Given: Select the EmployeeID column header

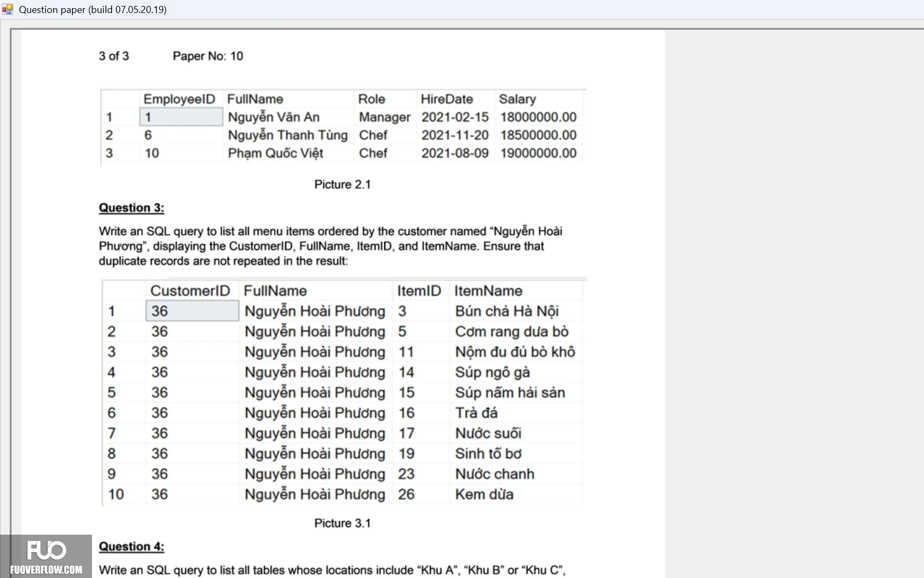Looking at the screenshot, I should coord(179,99).
